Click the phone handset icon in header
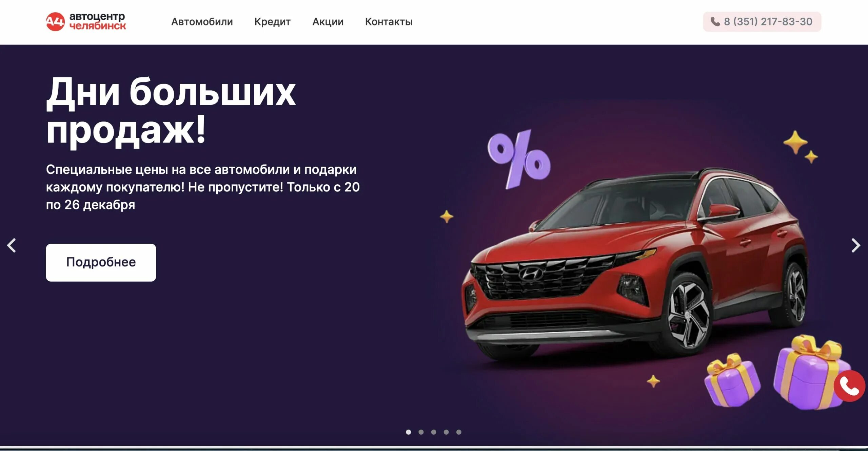This screenshot has width=868, height=451. (x=715, y=22)
